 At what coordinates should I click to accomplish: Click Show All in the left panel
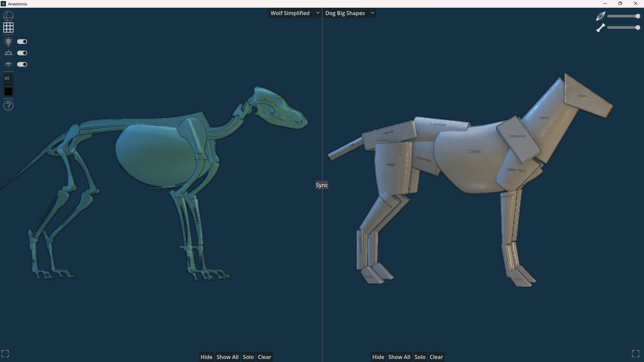point(227,357)
